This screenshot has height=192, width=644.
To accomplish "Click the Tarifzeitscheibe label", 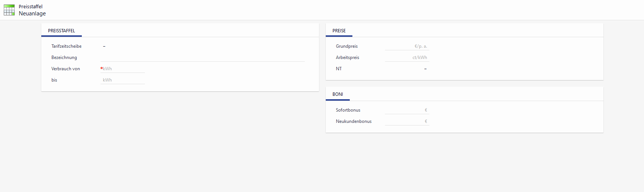I will (66, 46).
